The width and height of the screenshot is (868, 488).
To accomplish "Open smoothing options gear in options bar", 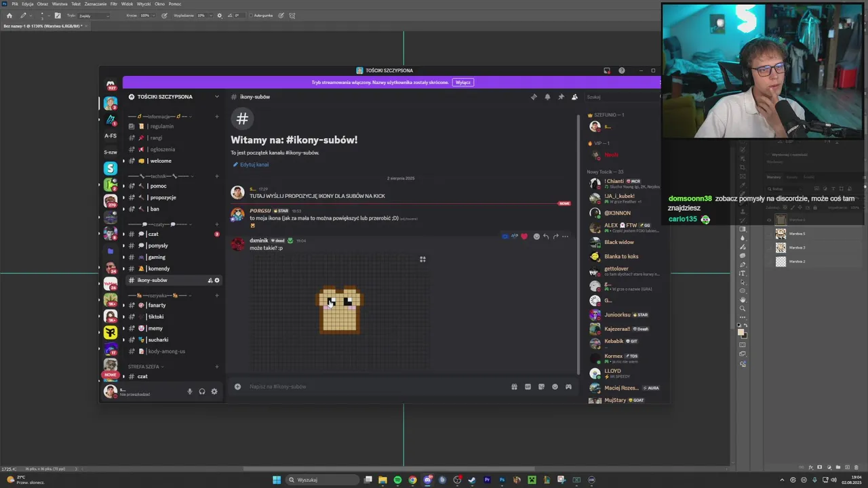I will click(219, 15).
